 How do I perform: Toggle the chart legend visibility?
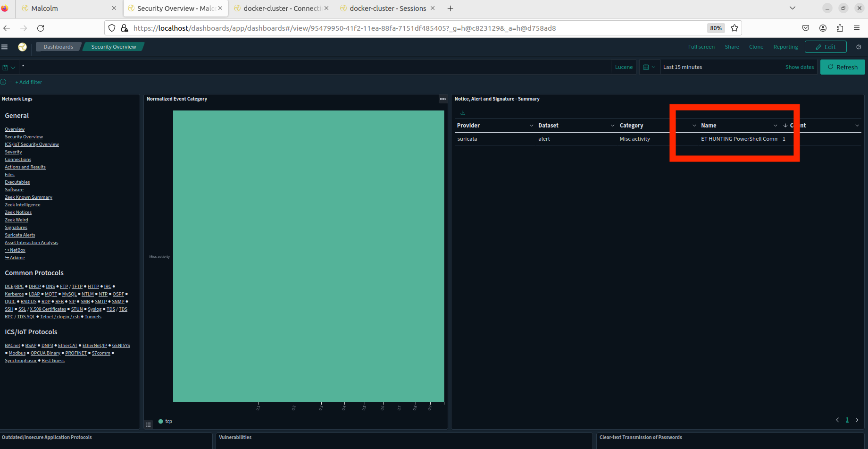[x=149, y=424]
